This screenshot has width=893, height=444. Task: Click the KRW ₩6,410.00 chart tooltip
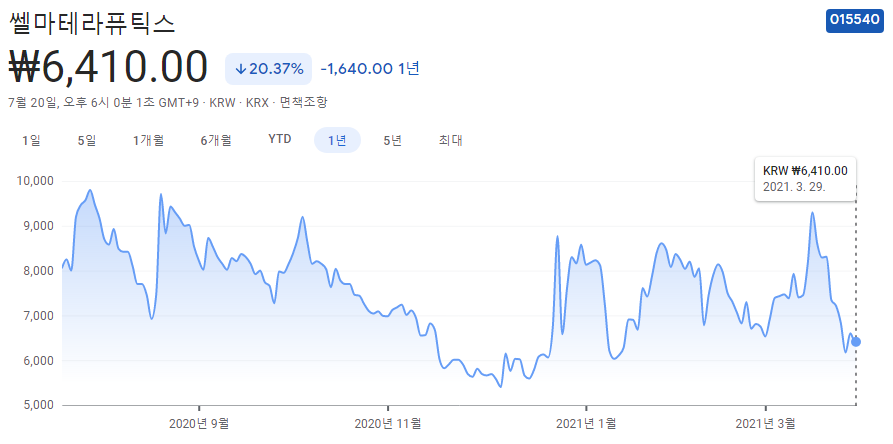click(x=805, y=179)
